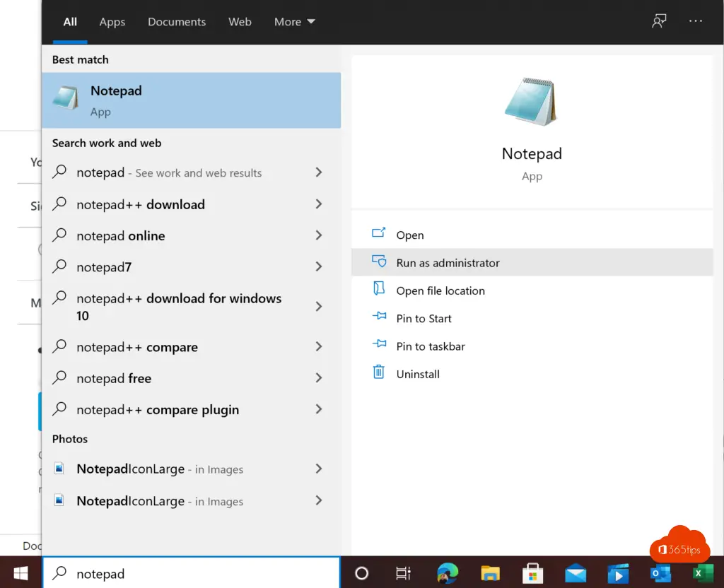
Task: Select 'notepad++ download' suggestion
Action: coord(191,204)
